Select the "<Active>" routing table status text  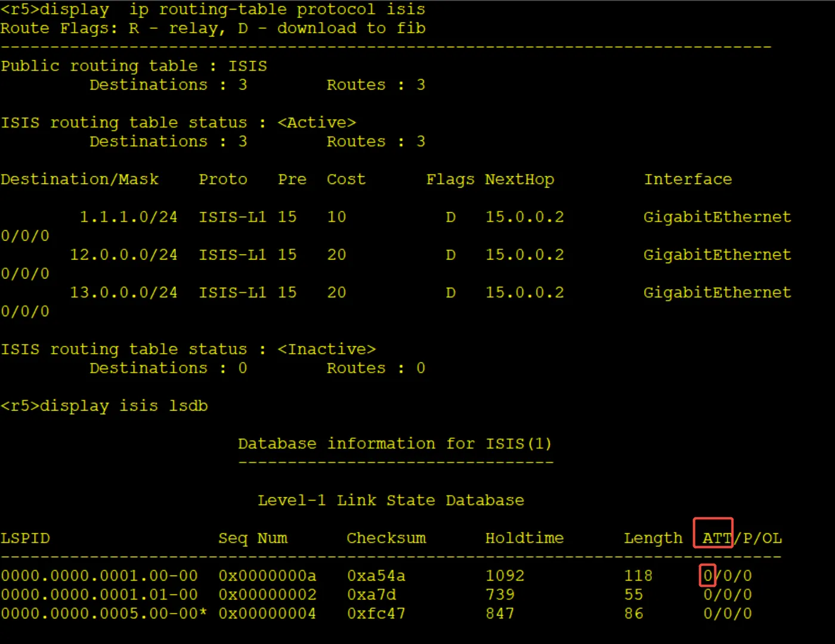pyautogui.click(x=317, y=123)
